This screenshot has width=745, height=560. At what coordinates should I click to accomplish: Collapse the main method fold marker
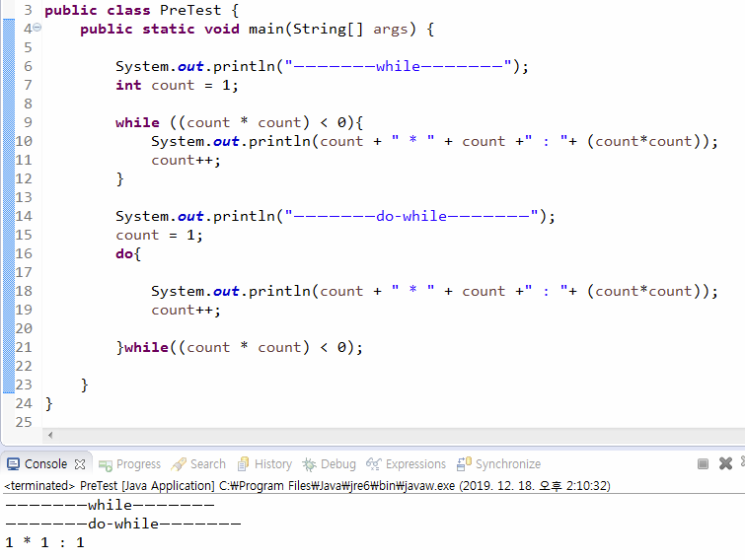(37, 28)
